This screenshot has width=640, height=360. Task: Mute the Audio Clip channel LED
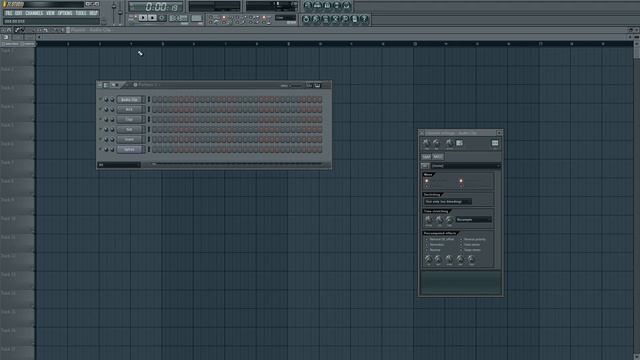tap(100, 99)
